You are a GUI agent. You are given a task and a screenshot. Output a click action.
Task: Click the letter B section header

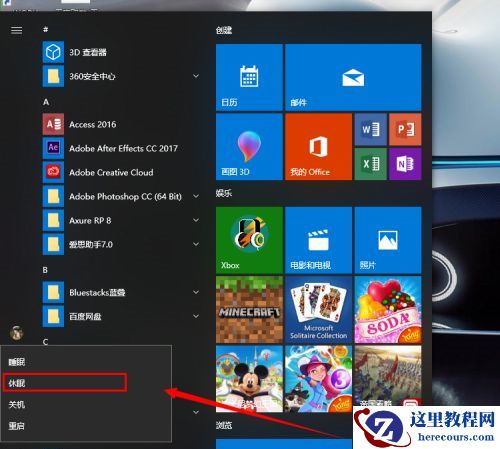(x=45, y=270)
